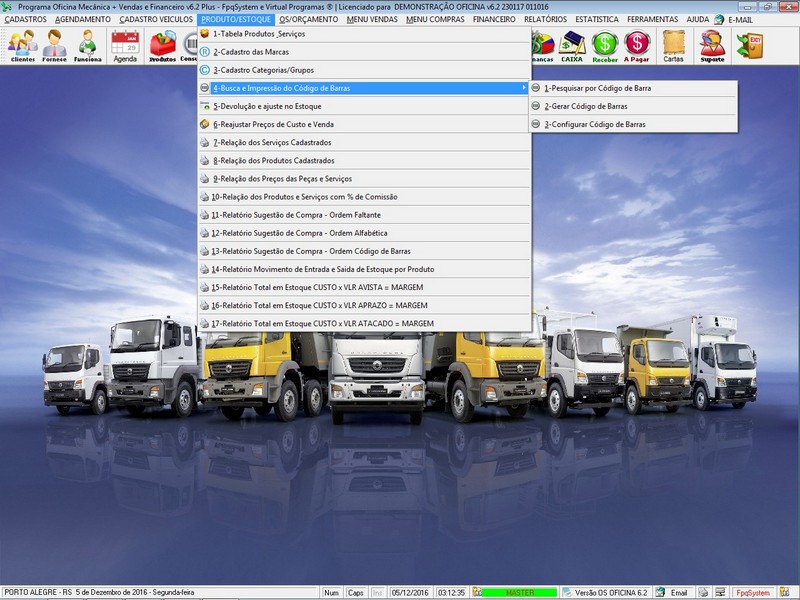Screen dimensions: 800x600
Task: Open the RELATÓRIOS menu
Action: (x=545, y=19)
